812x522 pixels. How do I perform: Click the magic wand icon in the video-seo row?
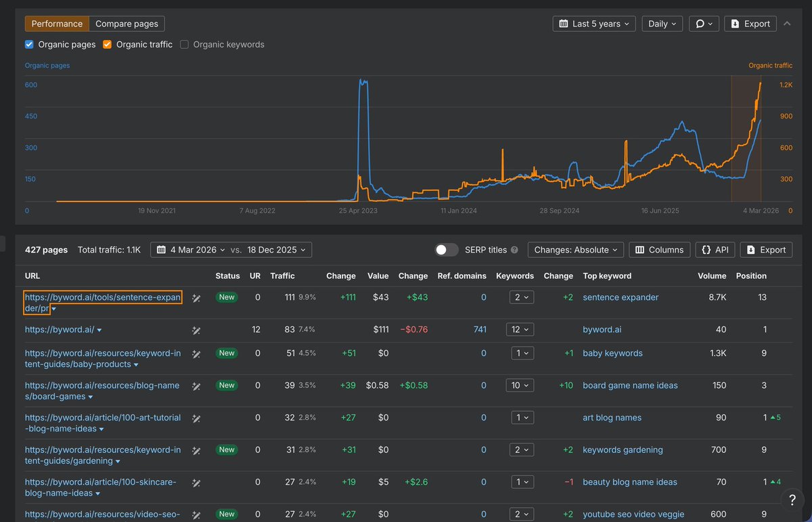click(x=196, y=515)
